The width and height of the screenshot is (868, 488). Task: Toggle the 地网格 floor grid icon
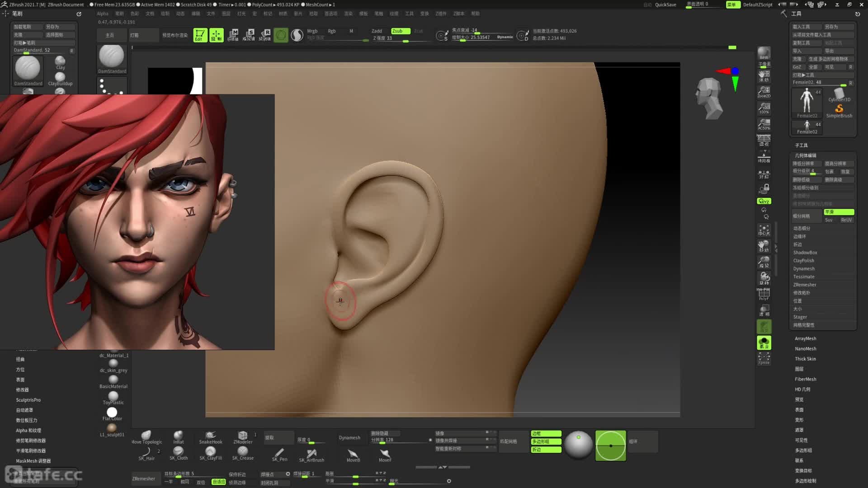(x=764, y=157)
